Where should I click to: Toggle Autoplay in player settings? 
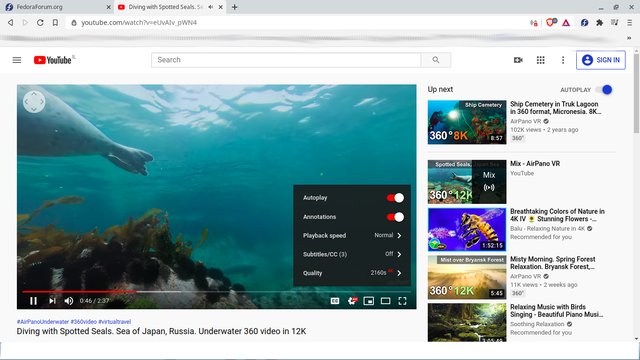pyautogui.click(x=395, y=198)
